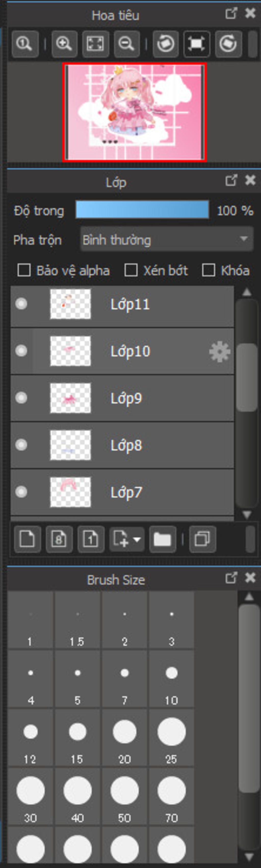Add a new 8-bit layer
The width and height of the screenshot is (261, 868).
[59, 539]
